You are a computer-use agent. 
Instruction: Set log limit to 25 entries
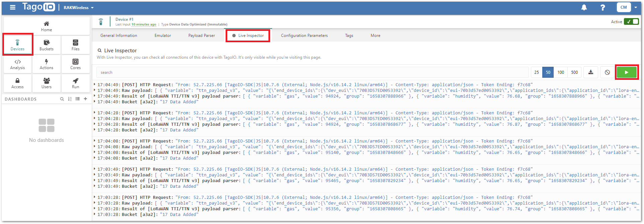pyautogui.click(x=537, y=72)
